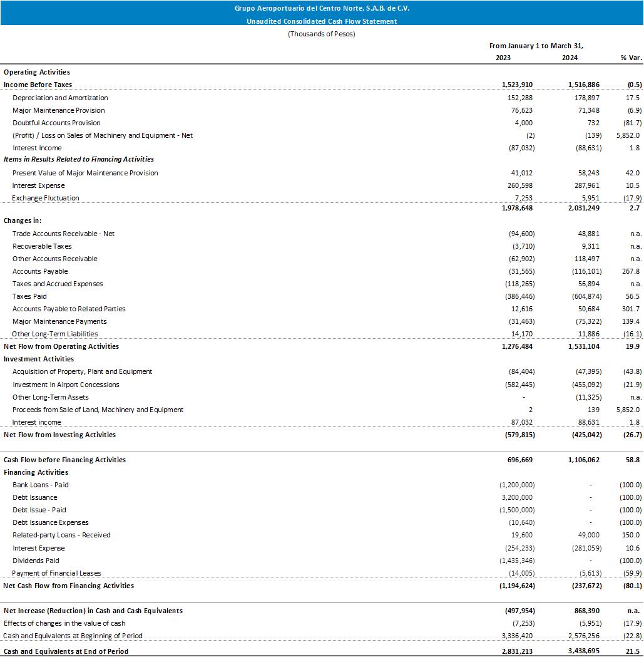This screenshot has height=657, width=644.
Task: Select the Depreciation and Amortization row label
Action: click(60, 98)
